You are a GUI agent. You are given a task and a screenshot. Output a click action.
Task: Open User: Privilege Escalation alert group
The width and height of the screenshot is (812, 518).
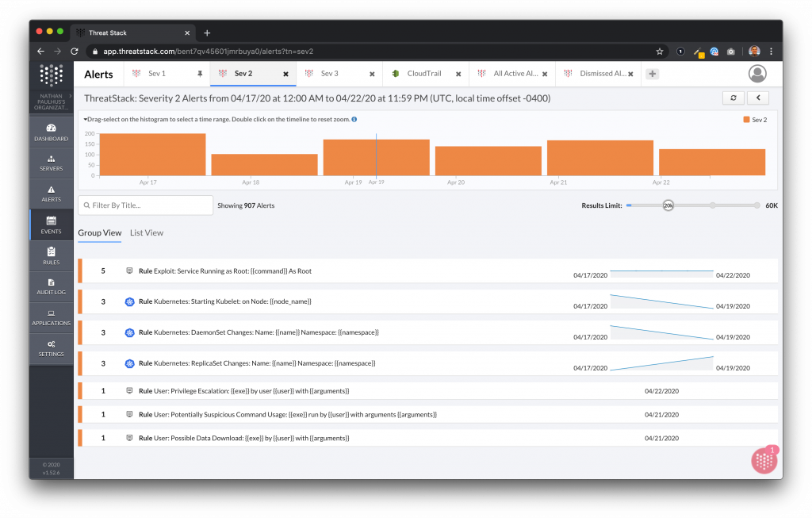point(427,391)
